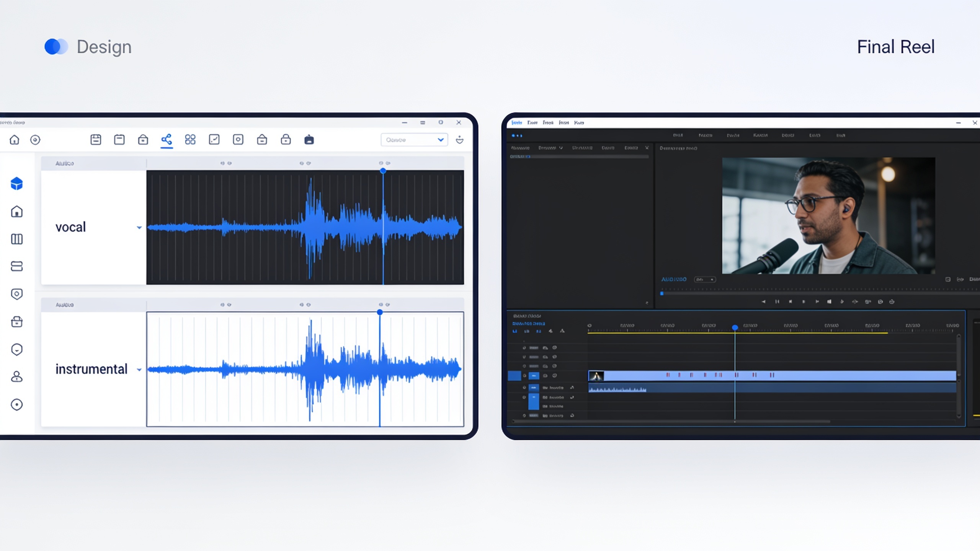Click the instrumental track label
Viewport: 980px width, 551px height.
(x=91, y=369)
